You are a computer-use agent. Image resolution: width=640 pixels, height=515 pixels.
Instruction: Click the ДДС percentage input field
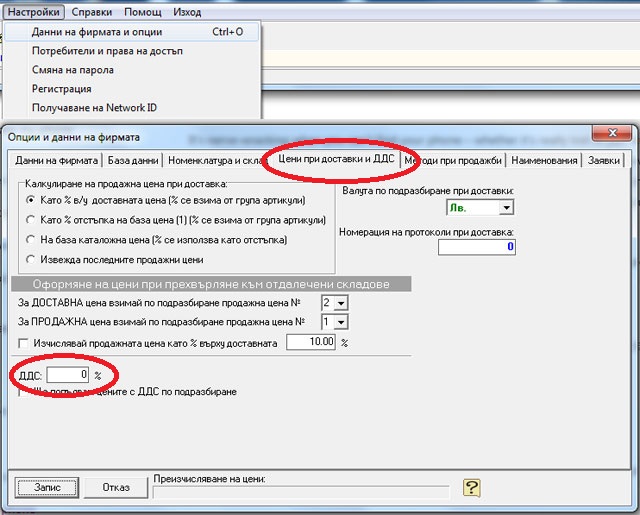point(68,374)
